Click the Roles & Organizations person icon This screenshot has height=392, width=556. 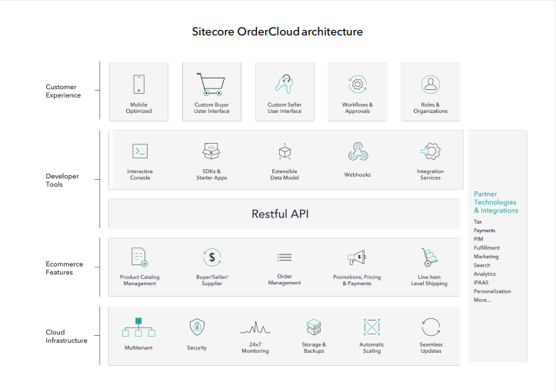click(431, 85)
